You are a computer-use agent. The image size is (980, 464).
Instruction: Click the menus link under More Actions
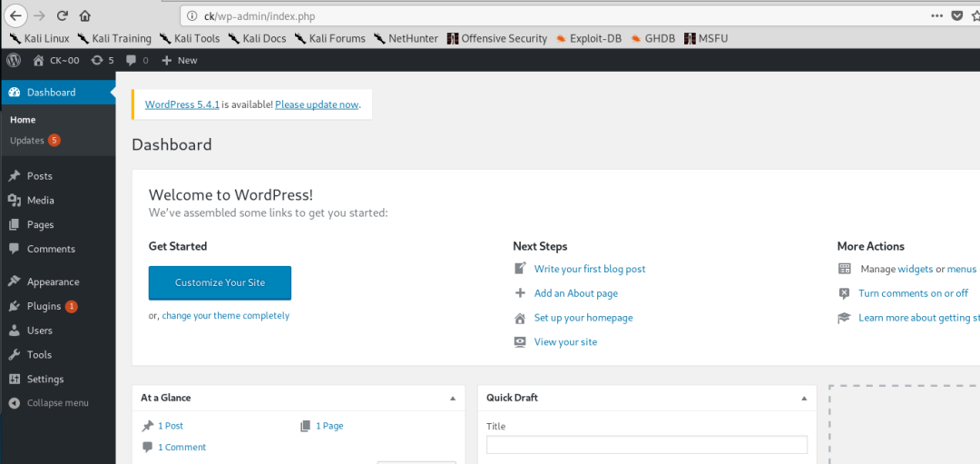(962, 269)
